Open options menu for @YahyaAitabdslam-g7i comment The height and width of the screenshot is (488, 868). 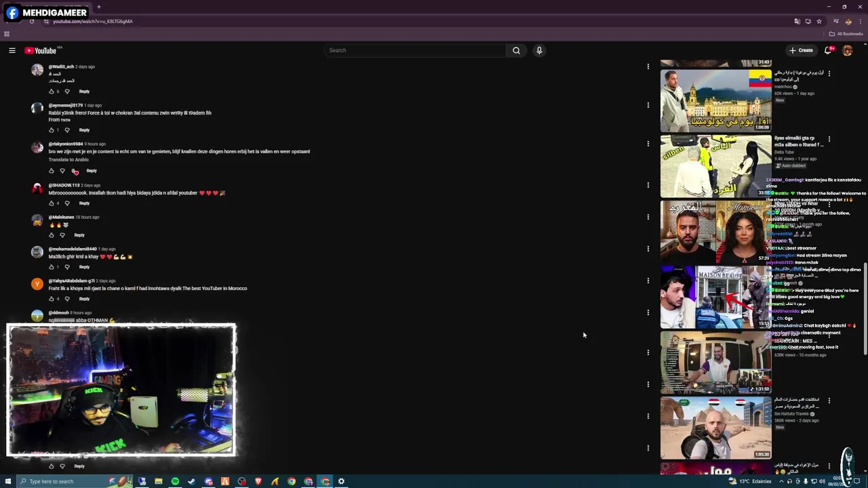click(x=648, y=281)
